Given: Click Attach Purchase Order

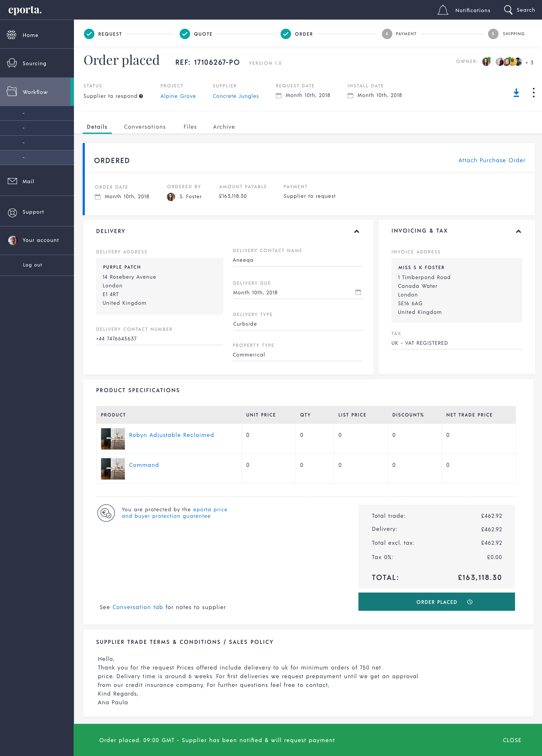Looking at the screenshot, I should tap(492, 160).
